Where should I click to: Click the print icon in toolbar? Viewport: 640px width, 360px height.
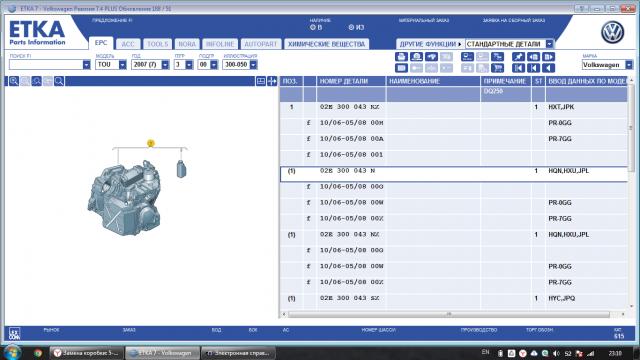(x=401, y=57)
